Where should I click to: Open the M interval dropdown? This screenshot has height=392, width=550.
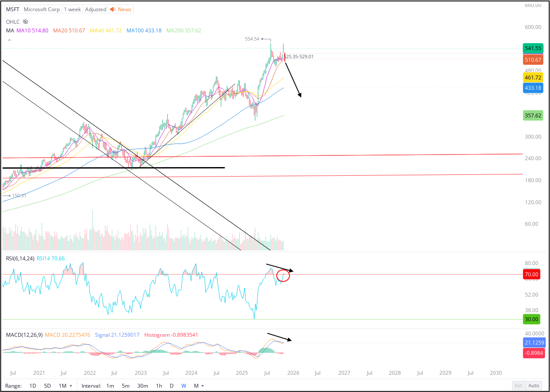pos(199,386)
